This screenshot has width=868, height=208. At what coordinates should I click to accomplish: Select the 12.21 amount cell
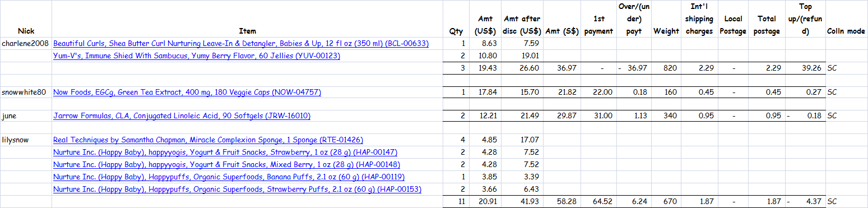coord(485,116)
